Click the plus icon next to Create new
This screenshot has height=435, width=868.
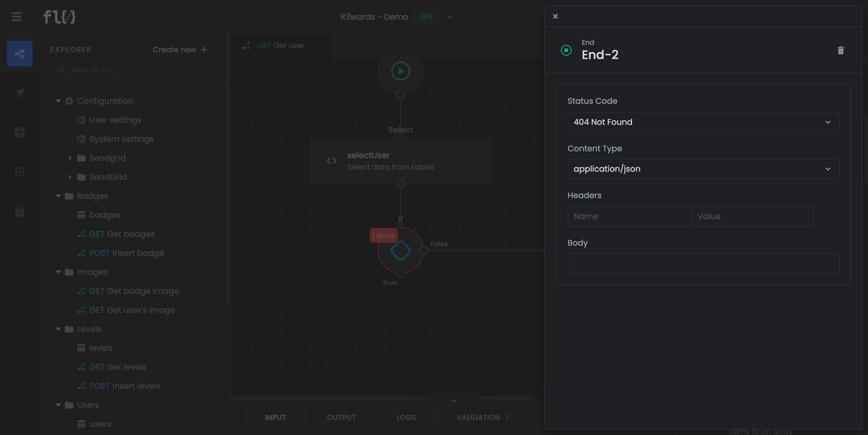(204, 50)
